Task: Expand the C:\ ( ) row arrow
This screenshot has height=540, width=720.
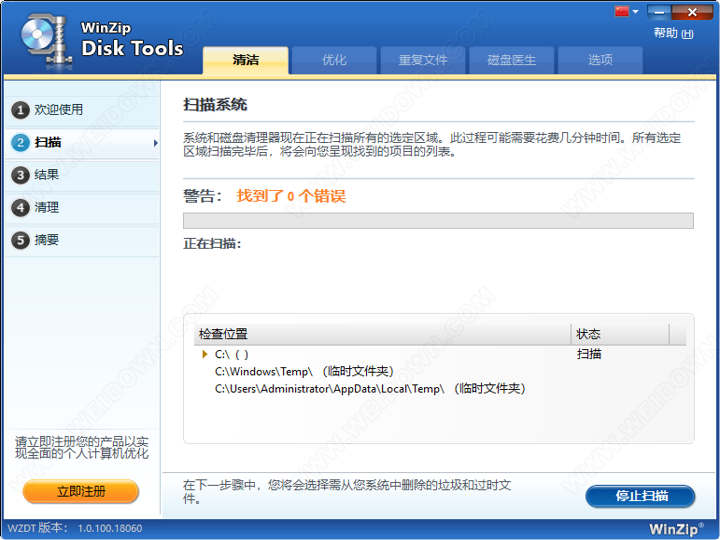Action: pos(205,354)
